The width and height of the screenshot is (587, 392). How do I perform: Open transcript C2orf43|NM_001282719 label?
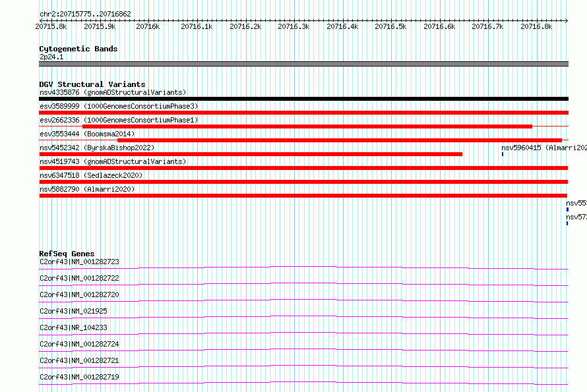[79, 377]
